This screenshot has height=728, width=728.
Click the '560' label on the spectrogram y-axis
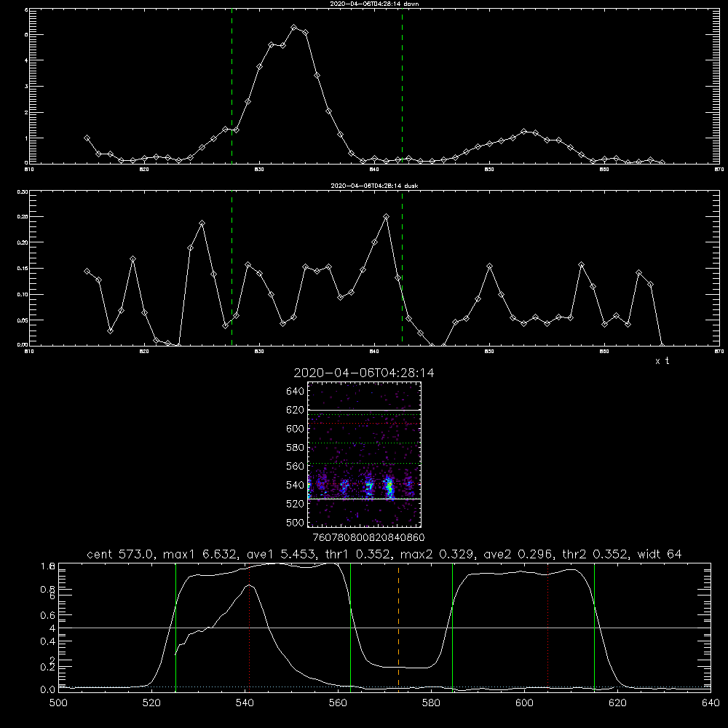click(295, 466)
